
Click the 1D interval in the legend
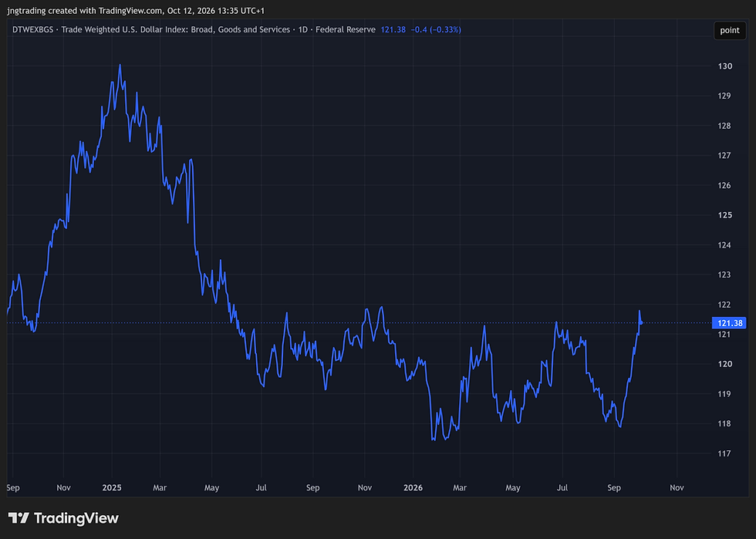(302, 29)
